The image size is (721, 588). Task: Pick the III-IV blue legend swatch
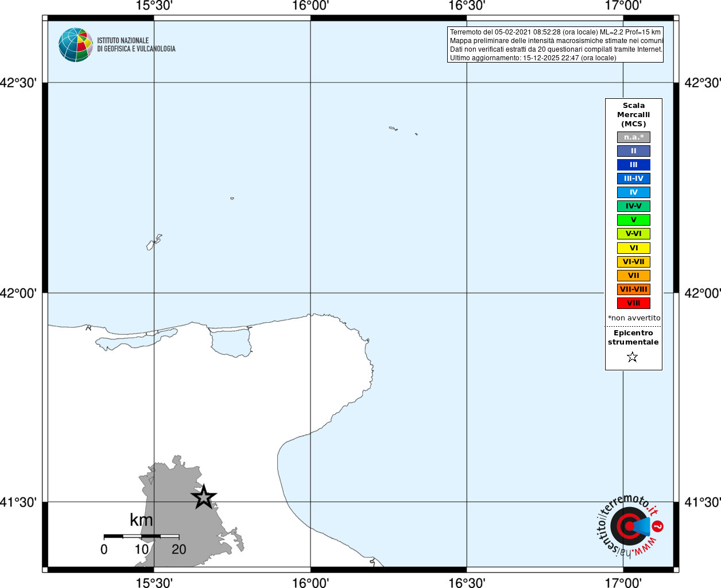[633, 179]
